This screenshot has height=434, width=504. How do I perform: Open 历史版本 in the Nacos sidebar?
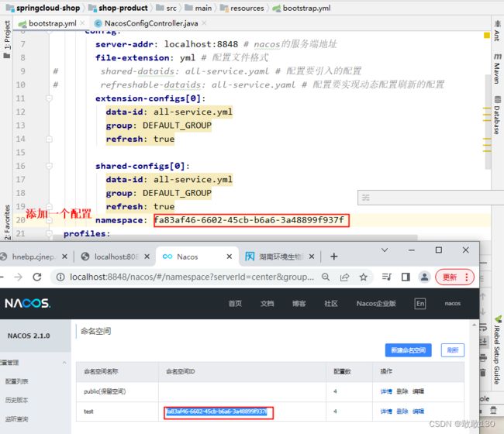pyautogui.click(x=17, y=400)
